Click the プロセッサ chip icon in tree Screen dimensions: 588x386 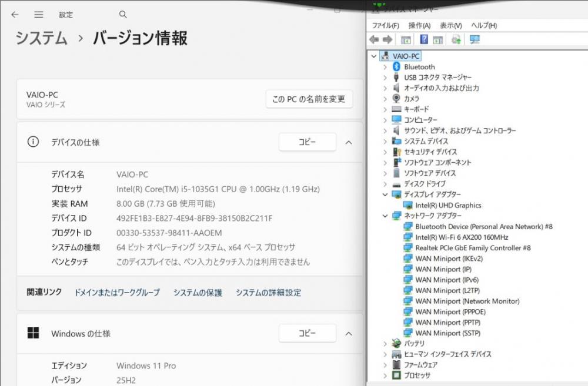coord(396,375)
